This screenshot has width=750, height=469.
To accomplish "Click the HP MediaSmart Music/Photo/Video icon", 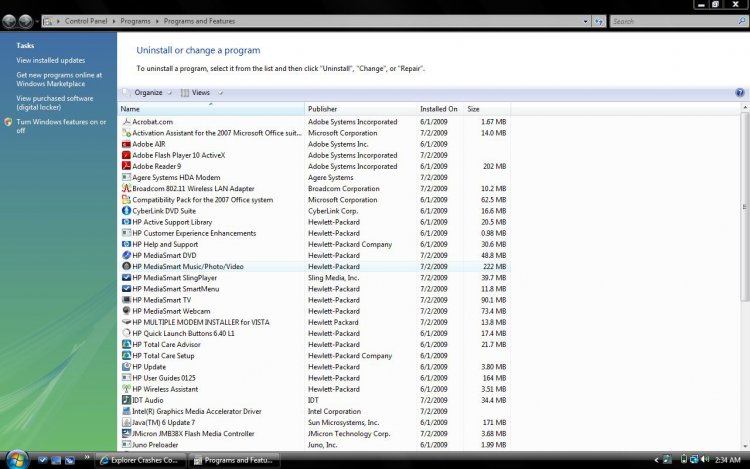I will tap(126, 266).
